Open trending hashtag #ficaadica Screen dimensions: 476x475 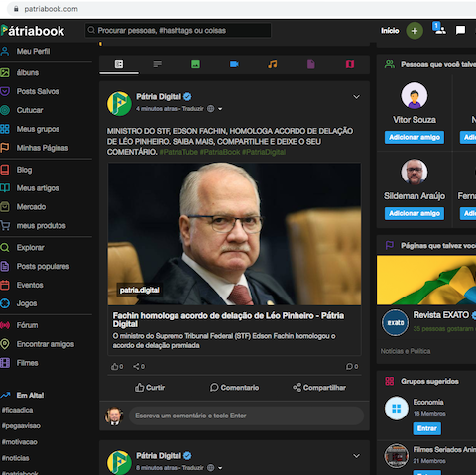(17, 410)
